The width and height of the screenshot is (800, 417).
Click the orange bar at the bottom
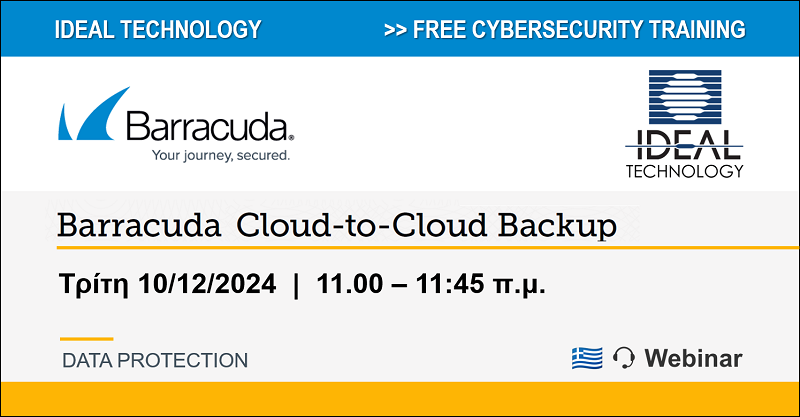pyautogui.click(x=400, y=399)
